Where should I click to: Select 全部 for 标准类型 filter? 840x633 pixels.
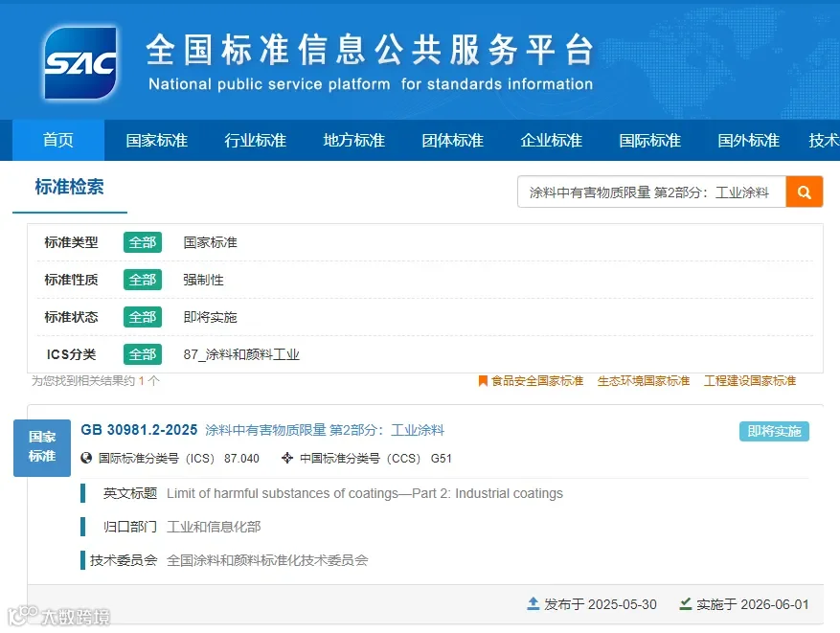click(143, 242)
